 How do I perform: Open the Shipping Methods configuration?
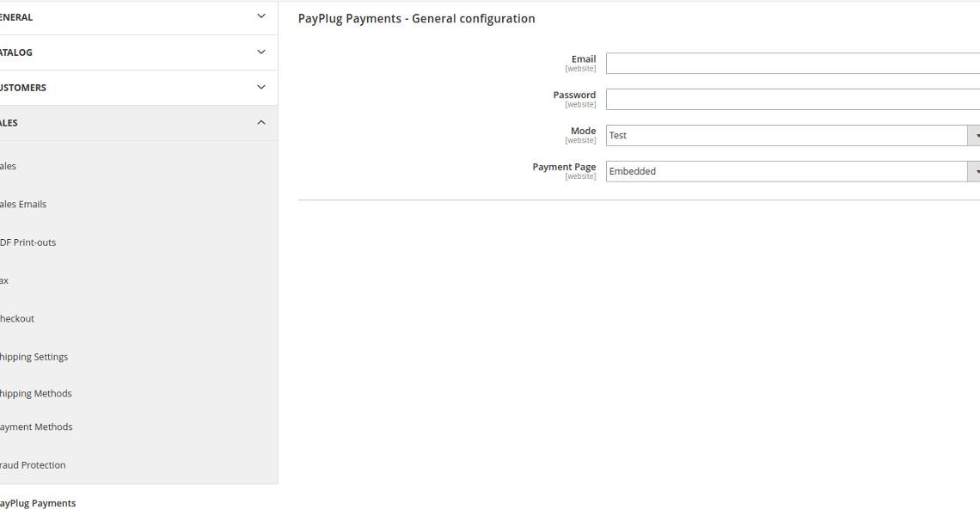coord(35,393)
